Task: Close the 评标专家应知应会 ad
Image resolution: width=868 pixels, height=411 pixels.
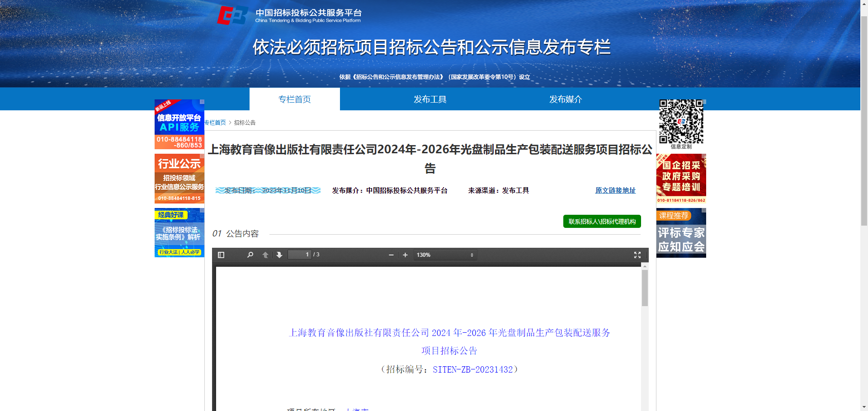Action: click(x=704, y=210)
